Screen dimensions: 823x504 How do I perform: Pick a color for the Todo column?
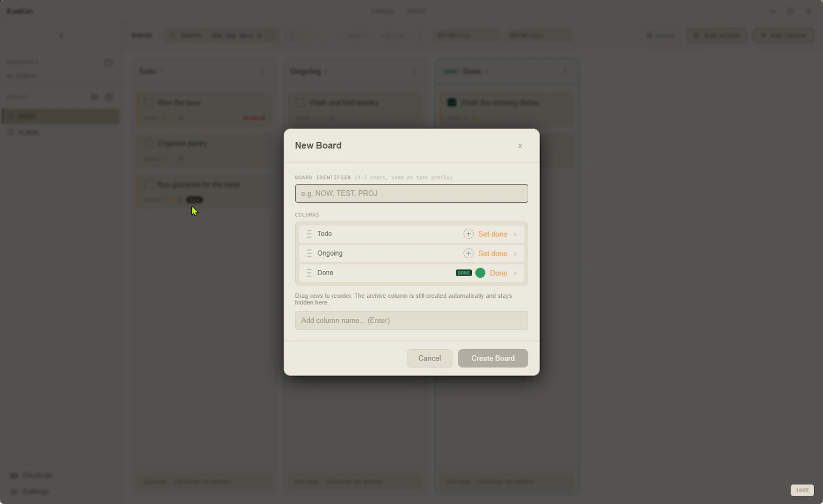[469, 234]
